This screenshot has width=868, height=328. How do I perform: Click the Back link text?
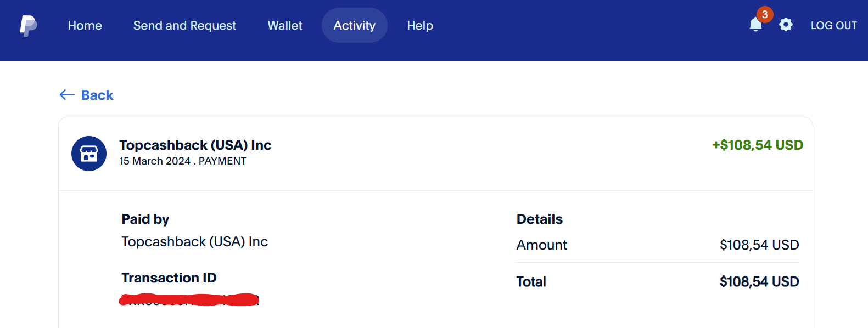click(97, 95)
